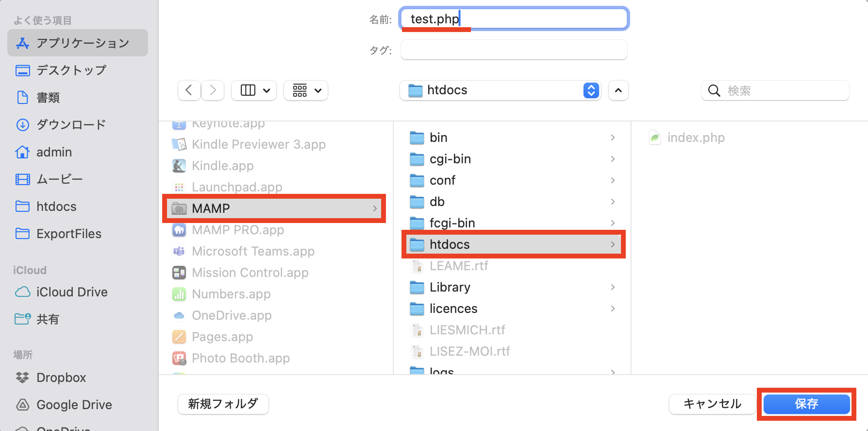Click the search field

coord(775,90)
